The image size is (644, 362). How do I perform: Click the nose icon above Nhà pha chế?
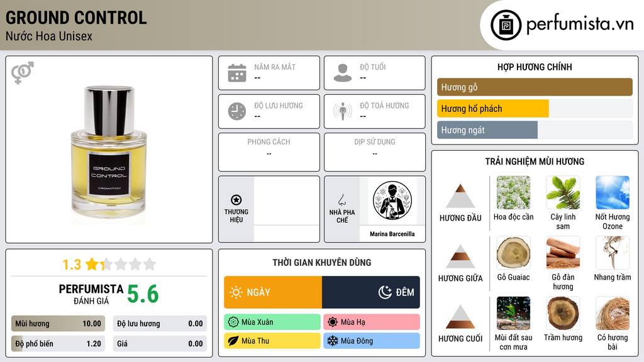(341, 200)
